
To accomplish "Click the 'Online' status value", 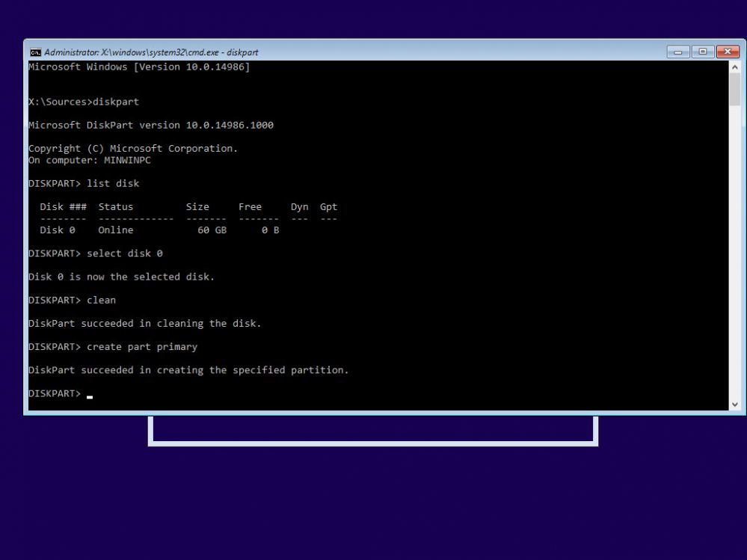I will 116,230.
